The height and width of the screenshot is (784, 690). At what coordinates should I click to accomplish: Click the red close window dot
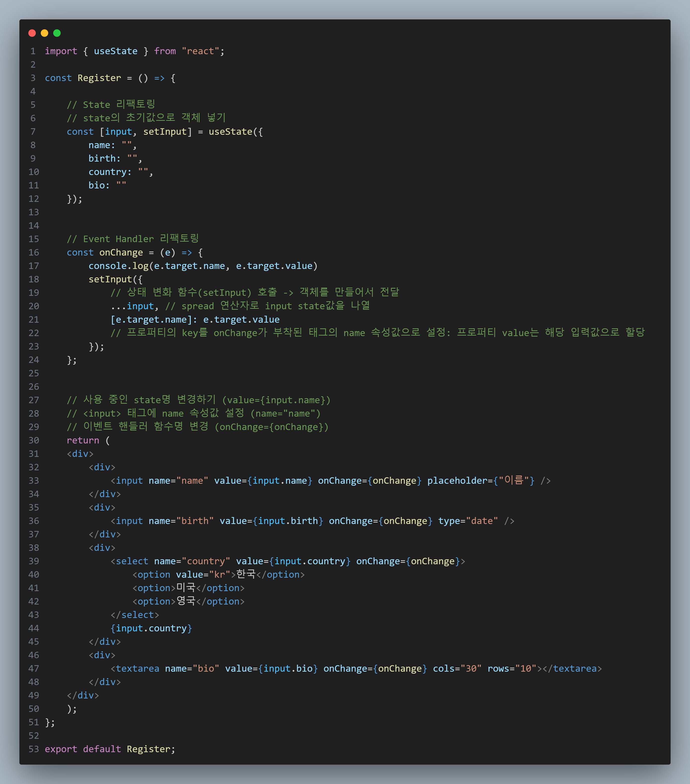[x=32, y=33]
